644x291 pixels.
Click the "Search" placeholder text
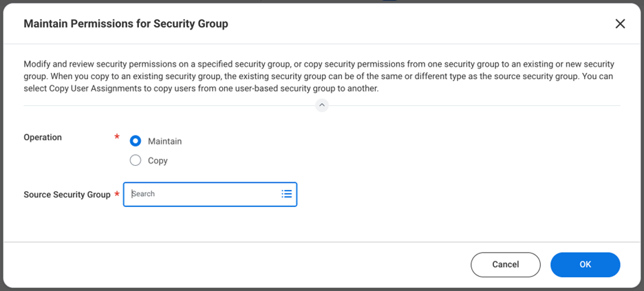[x=144, y=194]
